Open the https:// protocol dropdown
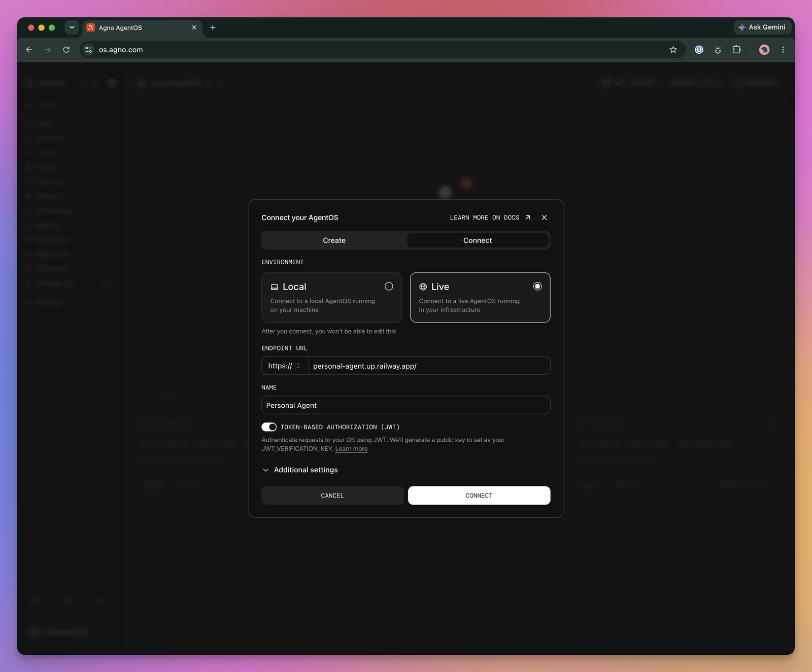 click(x=285, y=366)
